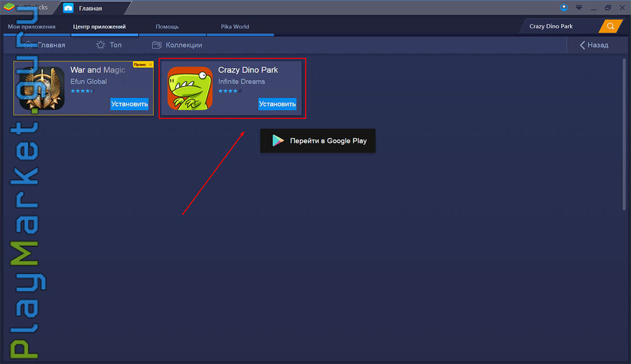
Task: Click the Google Play triangle icon
Action: pyautogui.click(x=278, y=140)
